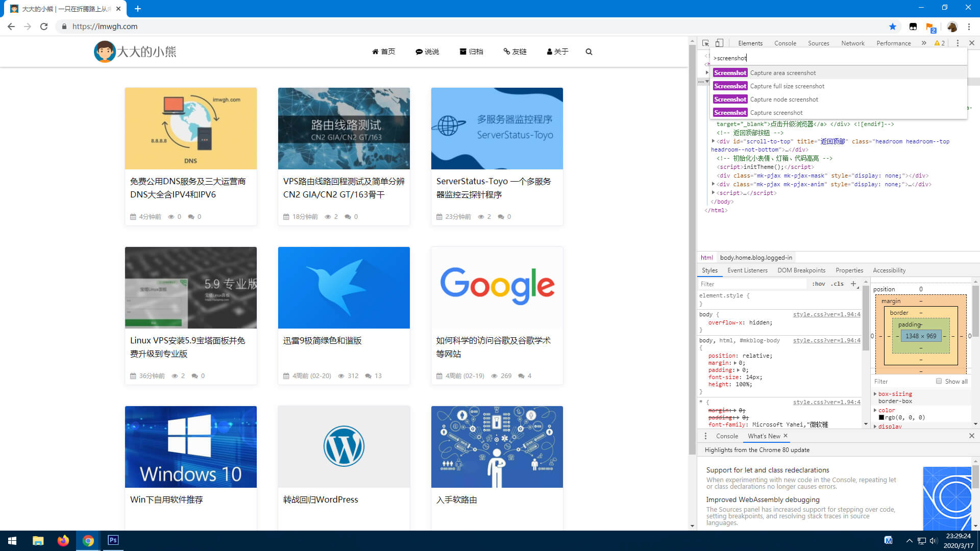Expand the margin shorthand property
This screenshot has width=980, height=551.
[x=735, y=363]
